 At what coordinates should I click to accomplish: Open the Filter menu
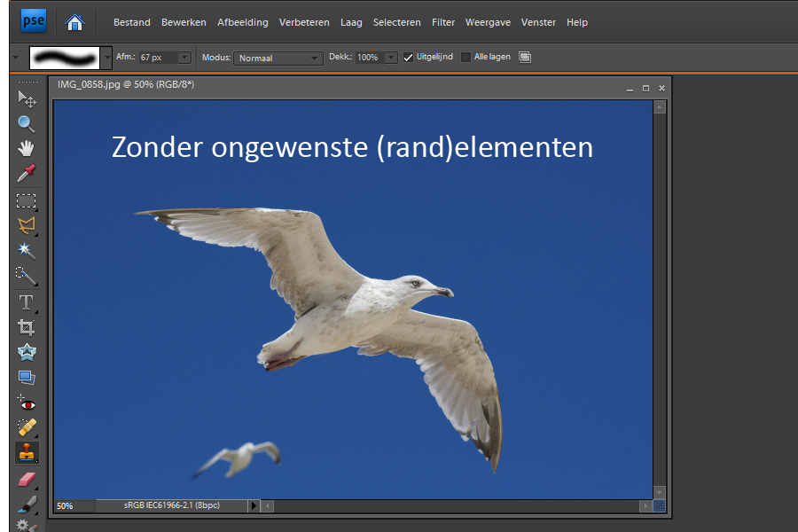443,22
